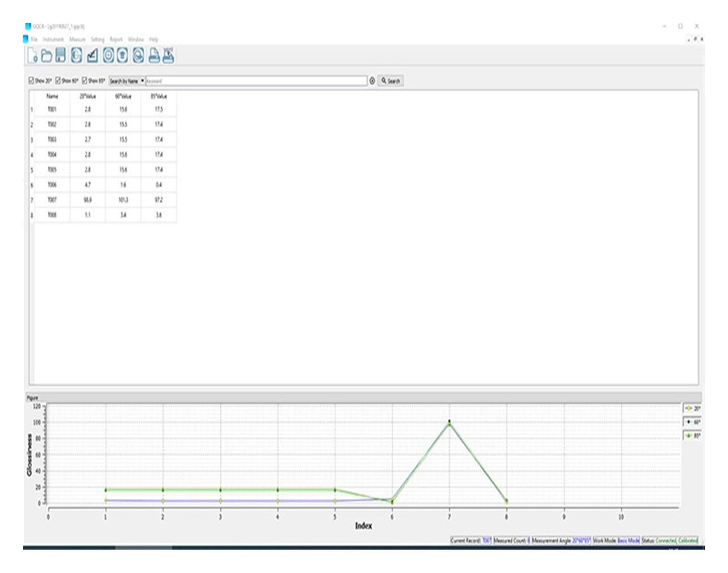
Task: Click the 1.1 value in row T008
Action: click(x=87, y=215)
